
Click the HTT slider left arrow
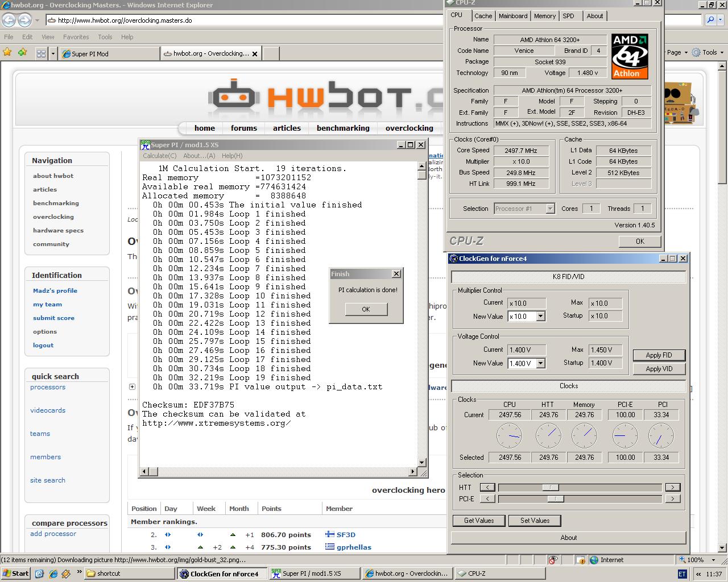click(487, 487)
